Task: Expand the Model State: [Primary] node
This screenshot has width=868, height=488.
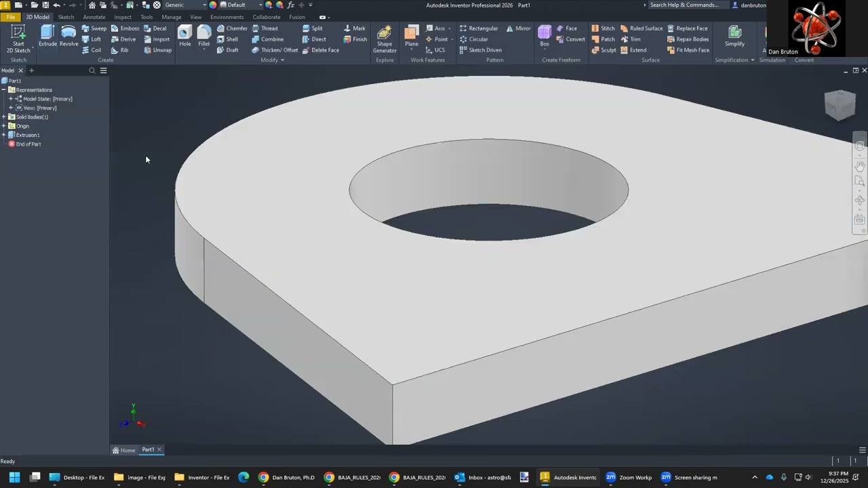Action: [x=11, y=99]
